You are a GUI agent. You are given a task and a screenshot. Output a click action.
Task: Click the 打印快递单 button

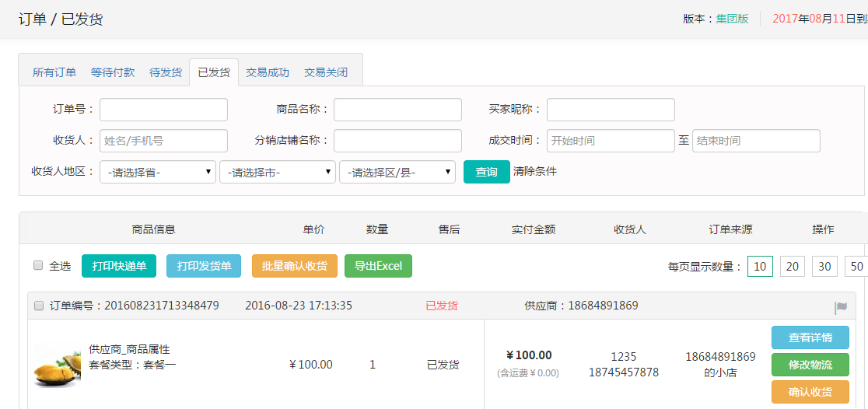pos(119,266)
